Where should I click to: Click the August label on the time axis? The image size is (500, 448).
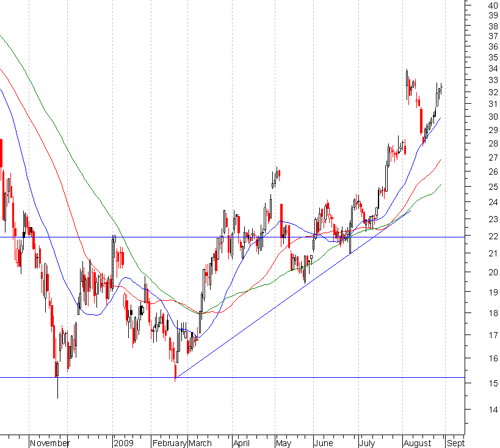(x=417, y=443)
